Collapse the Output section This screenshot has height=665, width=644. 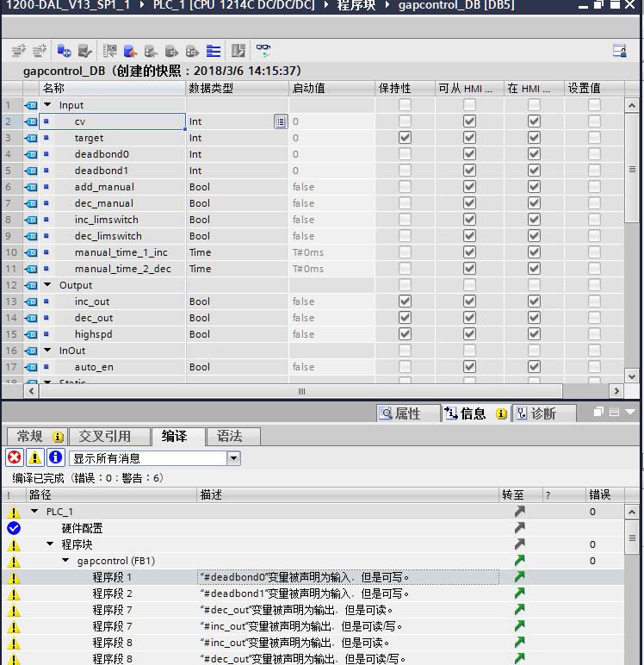point(47,285)
